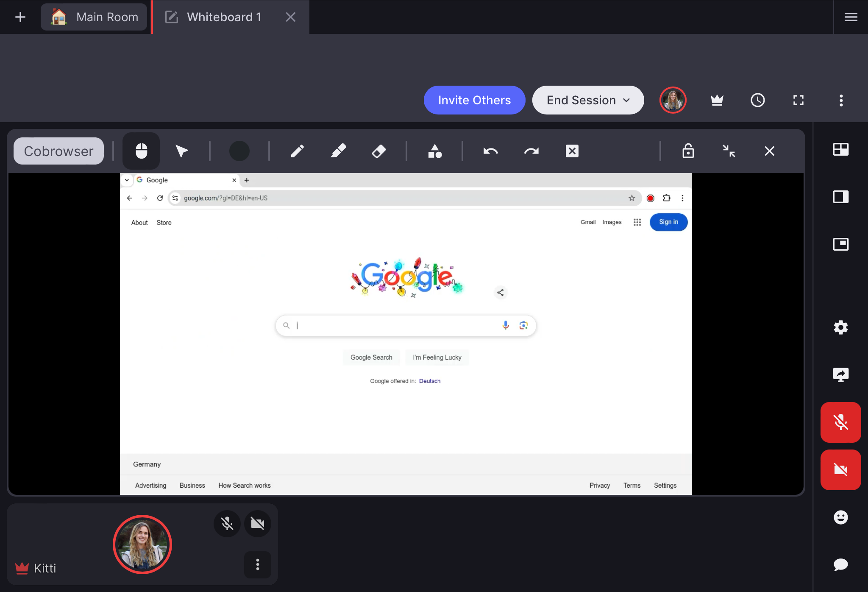Toggle fullscreen mode in header
The image size is (868, 592).
click(798, 100)
